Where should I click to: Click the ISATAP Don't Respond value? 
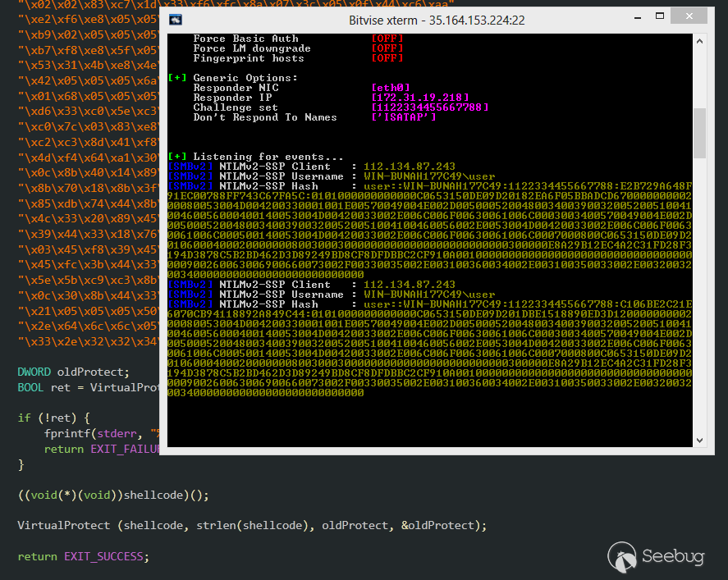point(403,117)
